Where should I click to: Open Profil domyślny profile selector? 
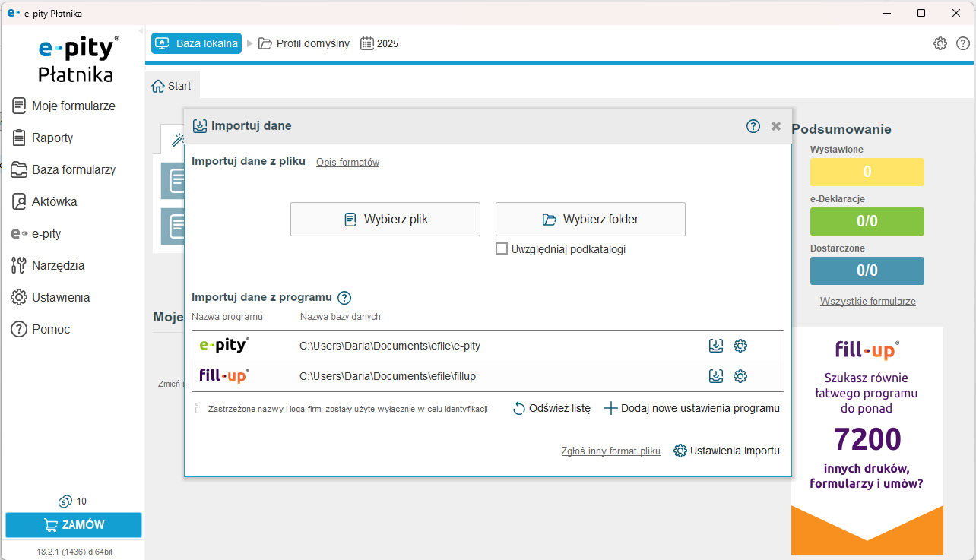click(x=304, y=43)
